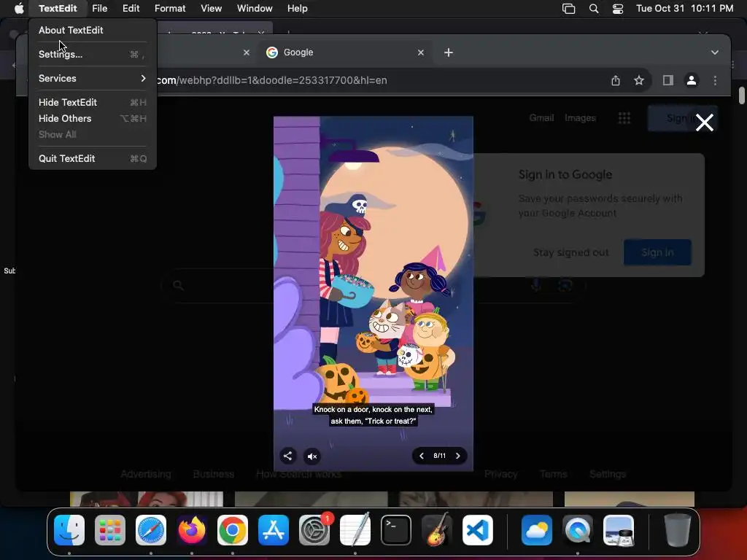Click the Business footer link
The image size is (747, 560).
(x=214, y=474)
